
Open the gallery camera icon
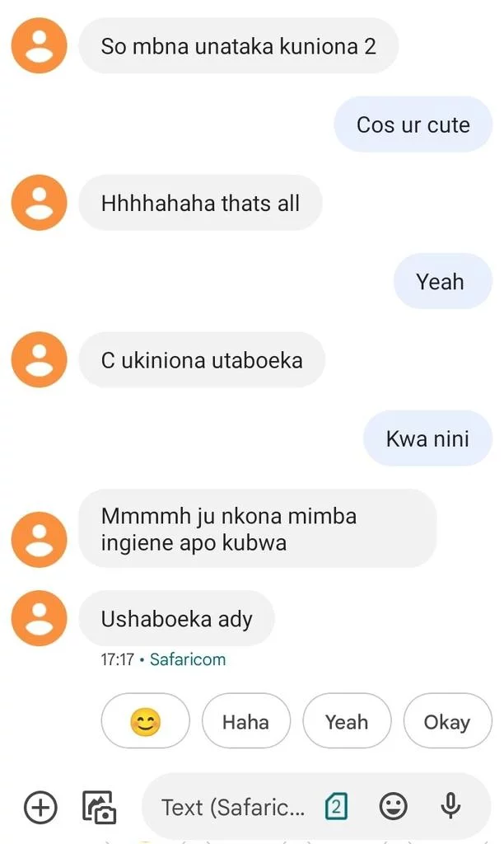pyautogui.click(x=99, y=807)
